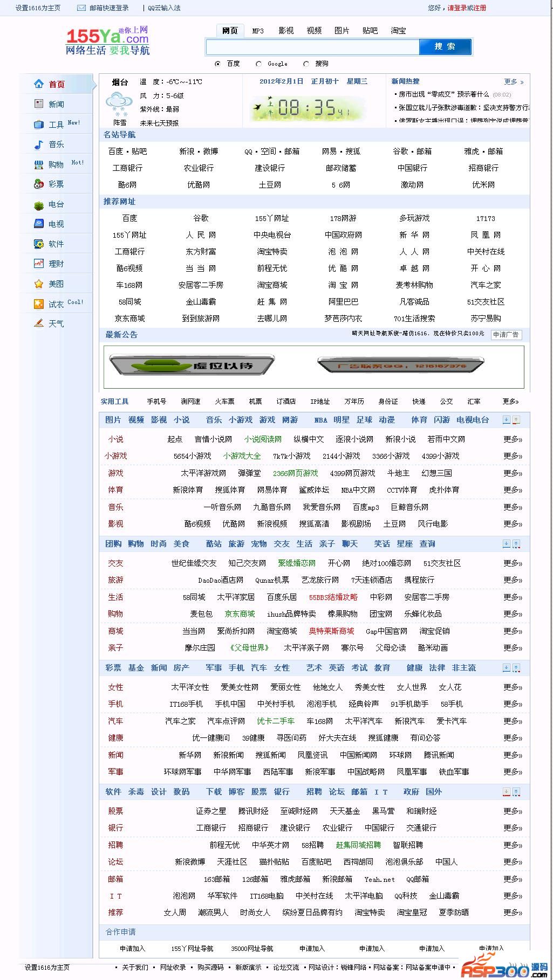Image resolution: width=553 pixels, height=980 pixels.
Task: Click the envelope icon for mailbox login
Action: coord(81,8)
